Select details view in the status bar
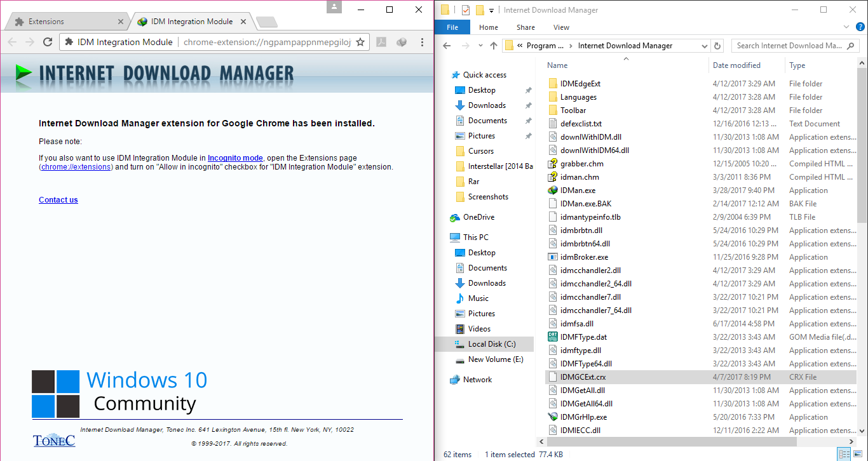Image resolution: width=868 pixels, height=461 pixels. (843, 454)
